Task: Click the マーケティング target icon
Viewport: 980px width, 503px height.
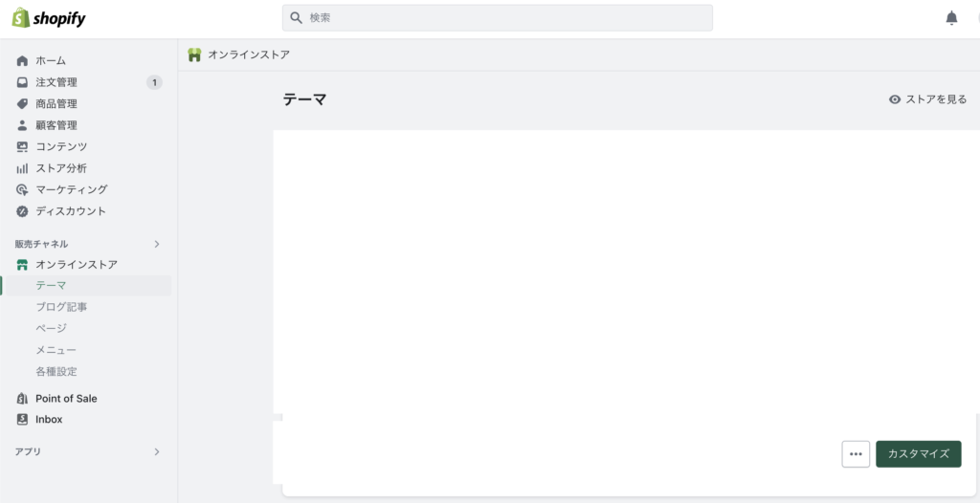Action: tap(23, 189)
